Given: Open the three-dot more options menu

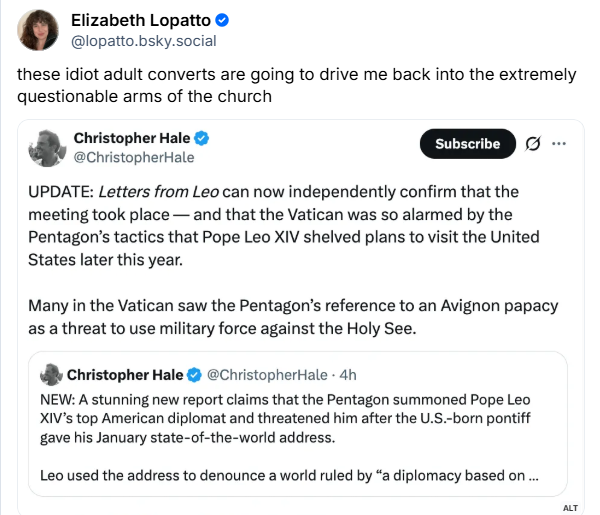Looking at the screenshot, I should coord(559,144).
